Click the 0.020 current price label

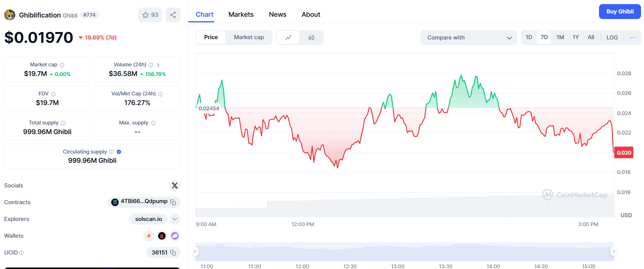tap(624, 153)
